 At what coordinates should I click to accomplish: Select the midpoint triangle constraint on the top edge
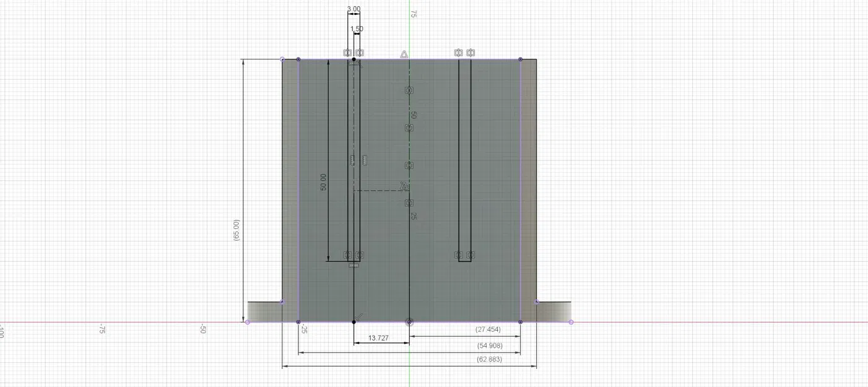(404, 54)
